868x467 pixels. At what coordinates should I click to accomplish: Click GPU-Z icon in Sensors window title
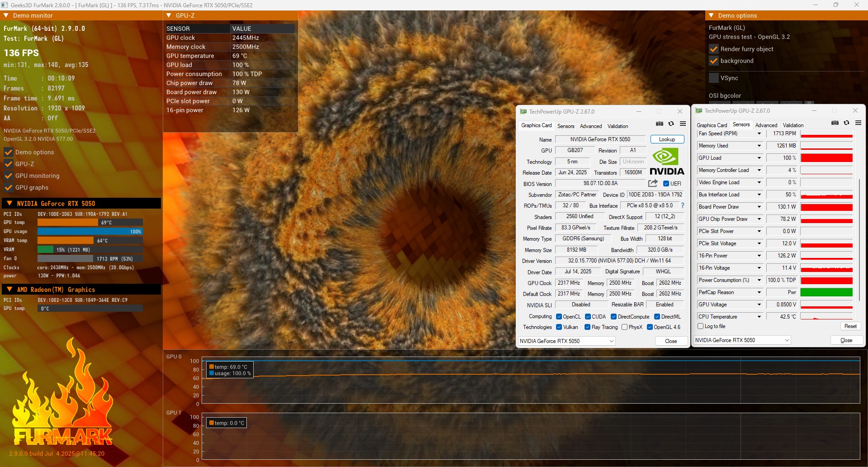point(699,110)
